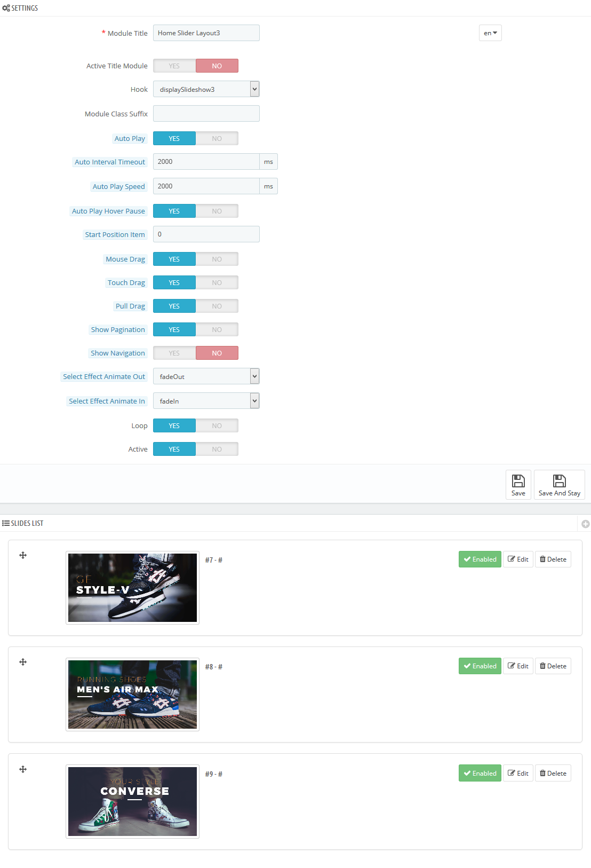Click the Auto Interval Timeout field
Viewport: 591px width, 868px height.
[x=206, y=162]
